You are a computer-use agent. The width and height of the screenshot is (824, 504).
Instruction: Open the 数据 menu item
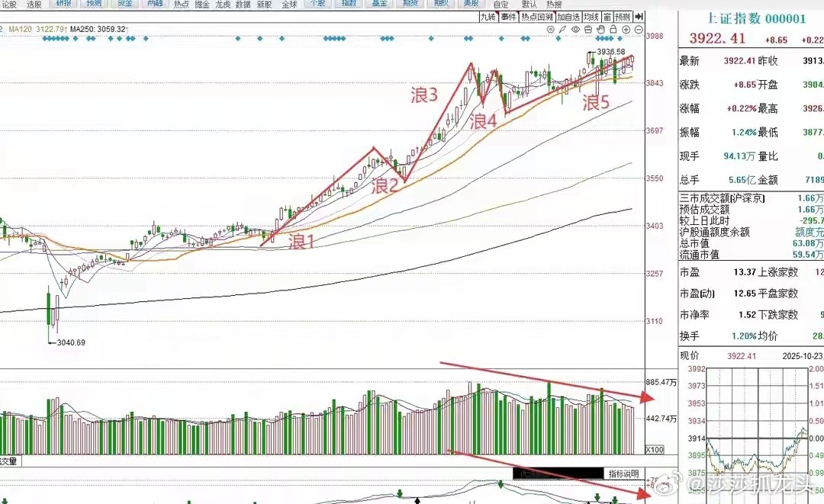pos(243,5)
